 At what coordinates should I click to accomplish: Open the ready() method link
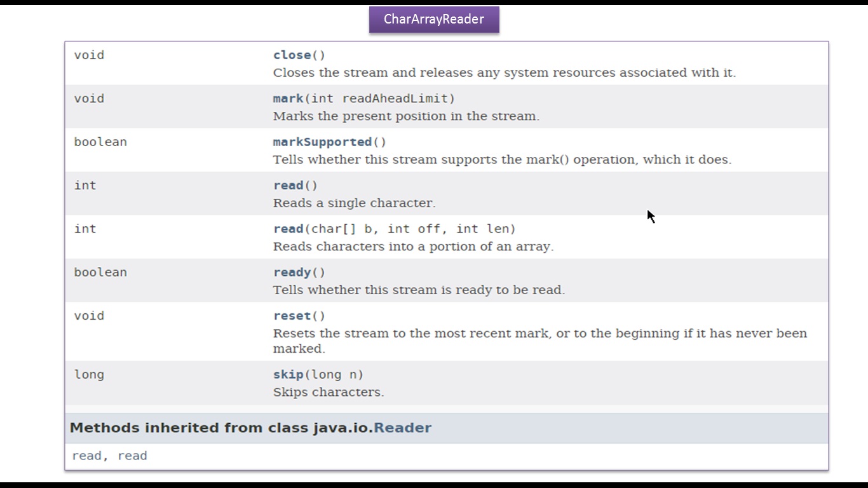pyautogui.click(x=292, y=273)
